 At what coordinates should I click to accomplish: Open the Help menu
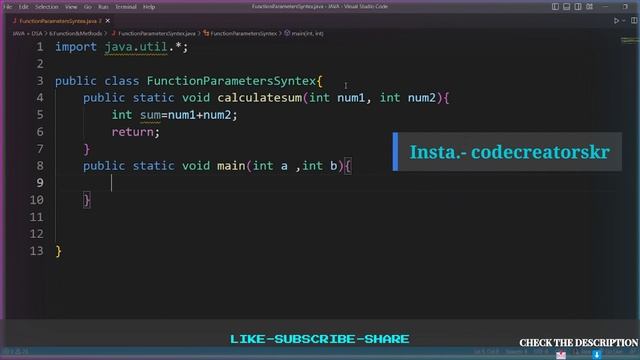point(149,7)
